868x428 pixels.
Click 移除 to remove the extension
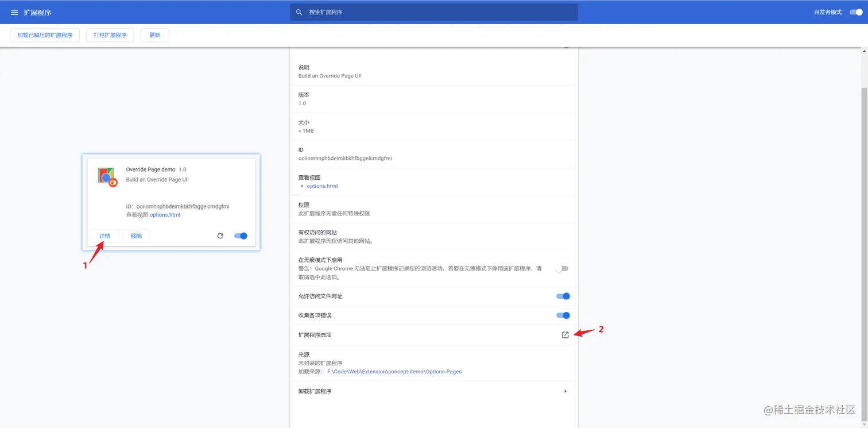tap(136, 236)
